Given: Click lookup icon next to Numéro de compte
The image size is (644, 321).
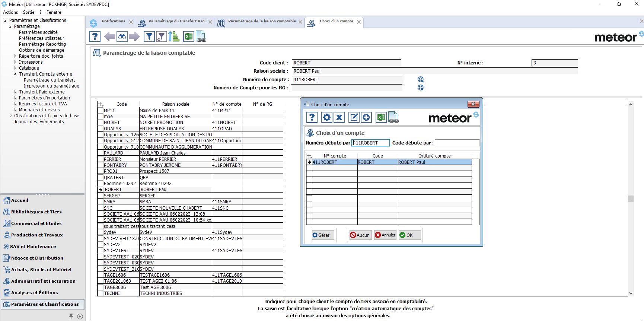Looking at the screenshot, I should pos(421,79).
